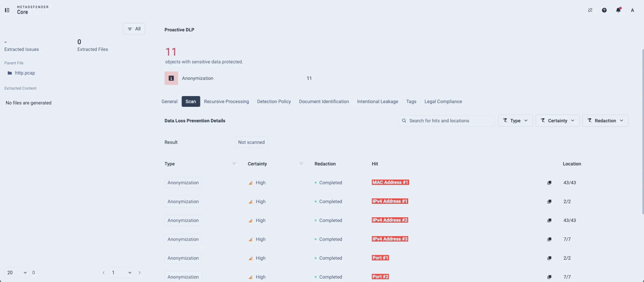This screenshot has height=282, width=644.
Task: Click the MAC Address #1 hit label
Action: coord(390,182)
